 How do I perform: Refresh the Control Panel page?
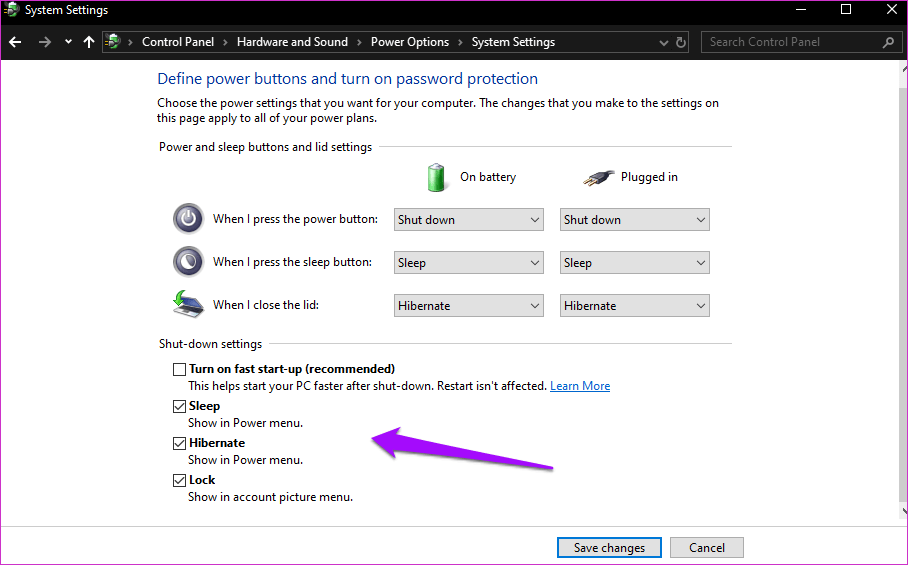pyautogui.click(x=681, y=42)
